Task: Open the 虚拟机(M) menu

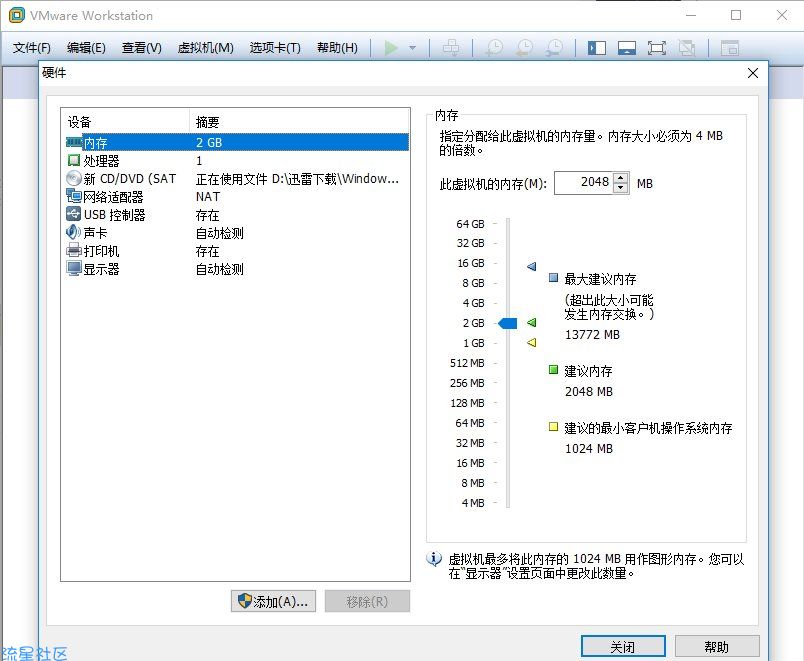Action: (206, 48)
